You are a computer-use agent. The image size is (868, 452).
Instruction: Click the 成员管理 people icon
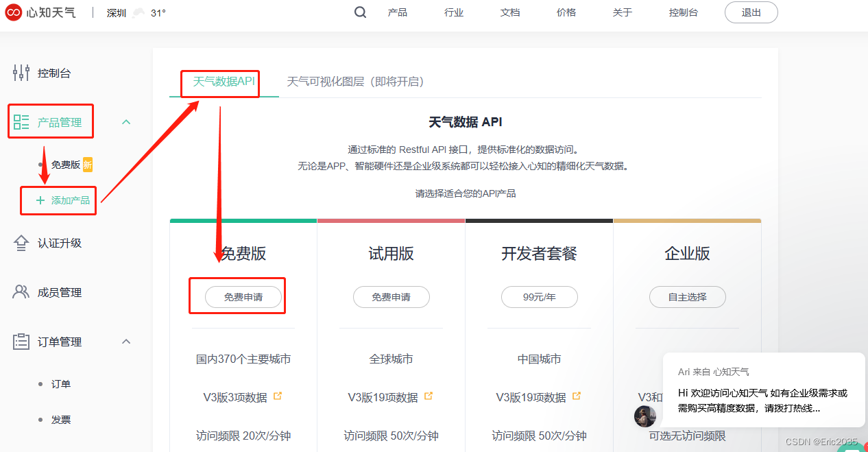[x=21, y=292]
